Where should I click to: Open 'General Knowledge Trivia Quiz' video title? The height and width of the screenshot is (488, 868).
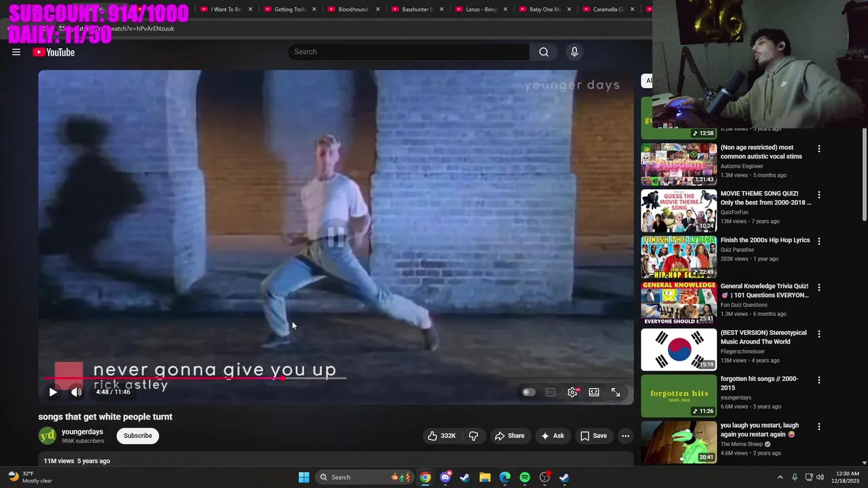coord(764,291)
